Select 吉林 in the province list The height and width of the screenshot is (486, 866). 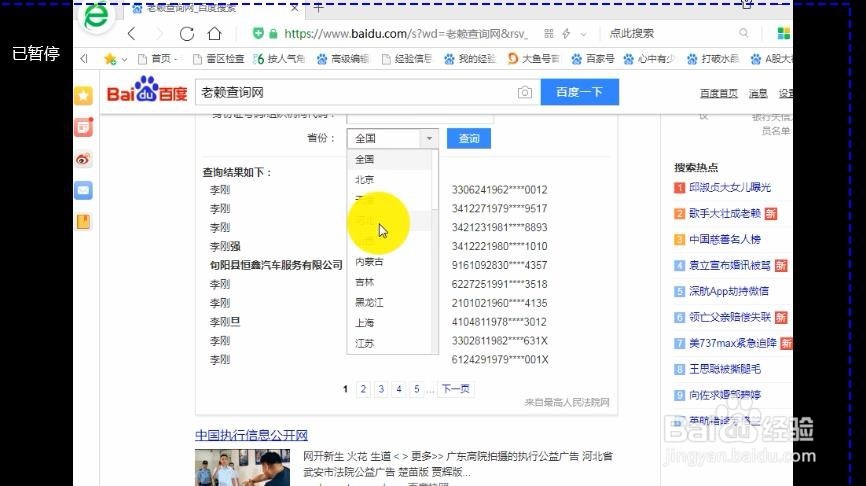(365, 282)
